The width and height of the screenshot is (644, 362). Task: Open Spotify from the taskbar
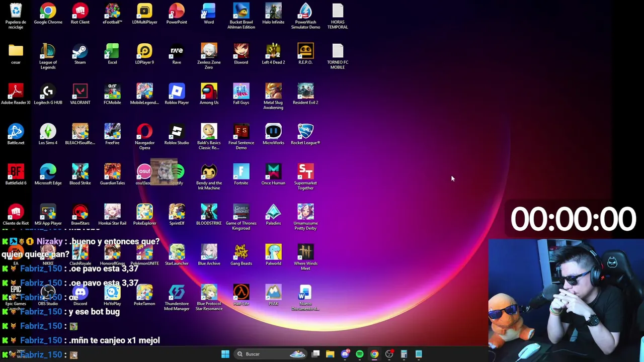click(359, 354)
